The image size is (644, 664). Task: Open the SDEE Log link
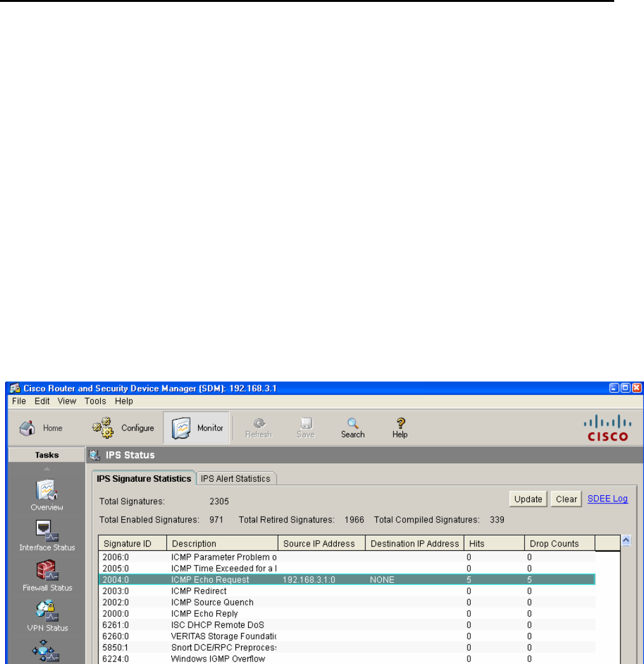coord(607,499)
